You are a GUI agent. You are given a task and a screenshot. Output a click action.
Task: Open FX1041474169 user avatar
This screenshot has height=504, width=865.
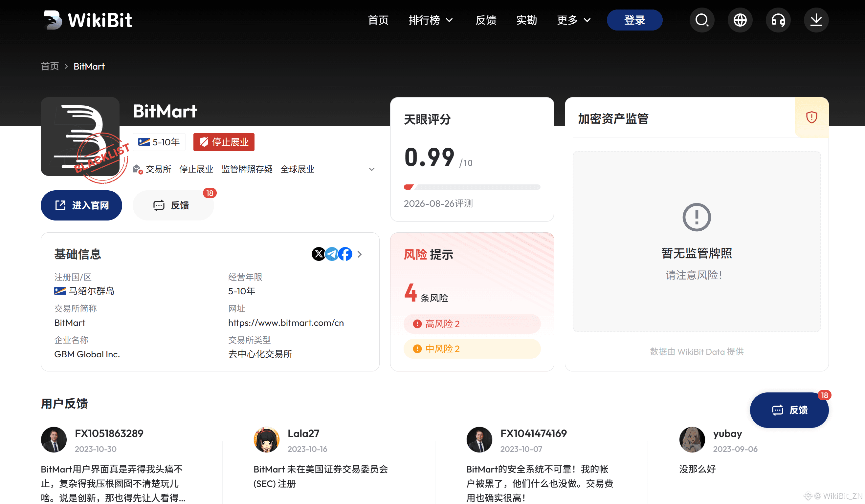(x=479, y=440)
